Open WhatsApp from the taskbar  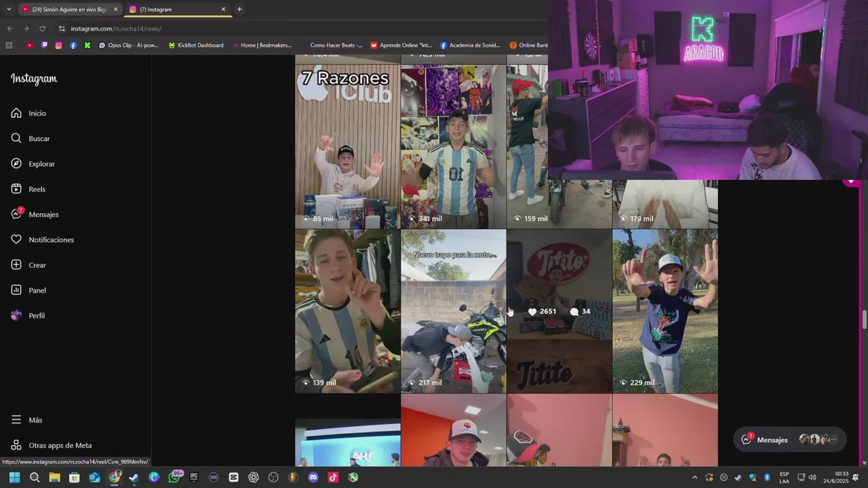tap(174, 477)
